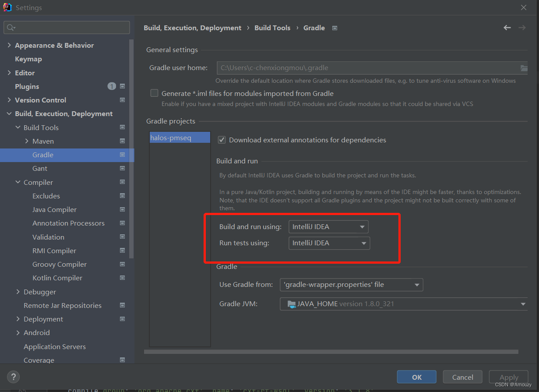Click the Plugins update count badge

click(112, 86)
